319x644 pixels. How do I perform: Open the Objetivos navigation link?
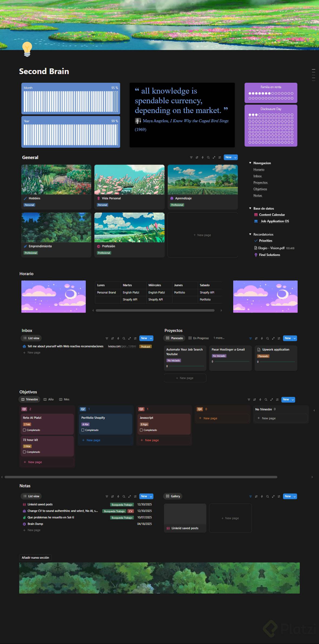click(260, 189)
